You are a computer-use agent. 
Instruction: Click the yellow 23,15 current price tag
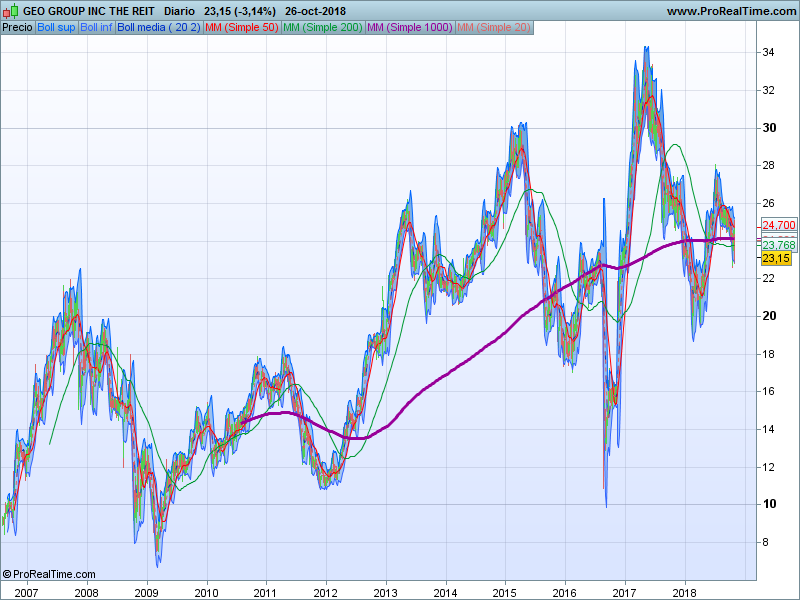click(x=776, y=258)
